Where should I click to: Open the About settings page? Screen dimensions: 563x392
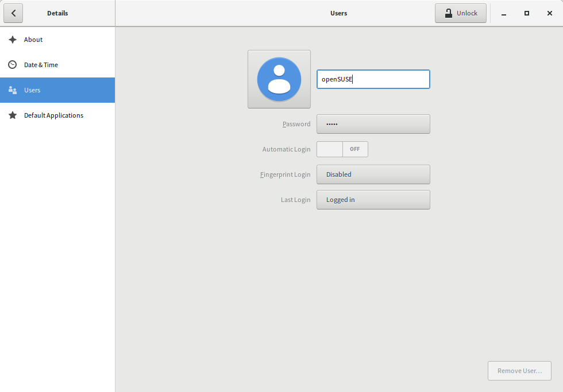pyautogui.click(x=33, y=39)
